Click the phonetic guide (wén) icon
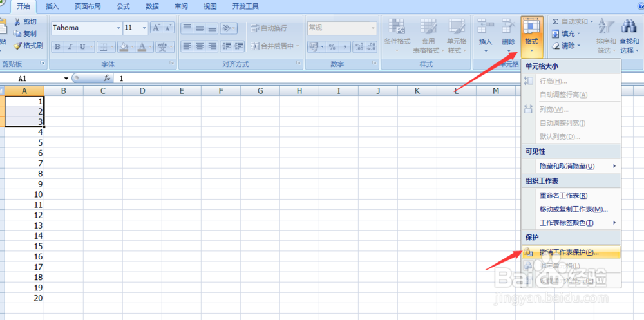Viewport: 644px width, 320px height. tap(162, 47)
